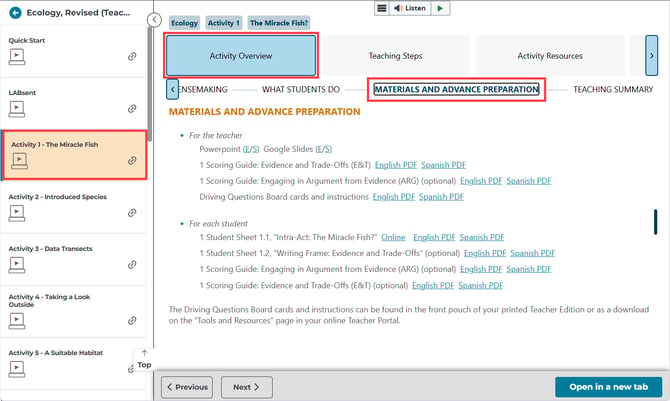Play audio with the green play button
This screenshot has width=670, height=401.
(x=440, y=8)
